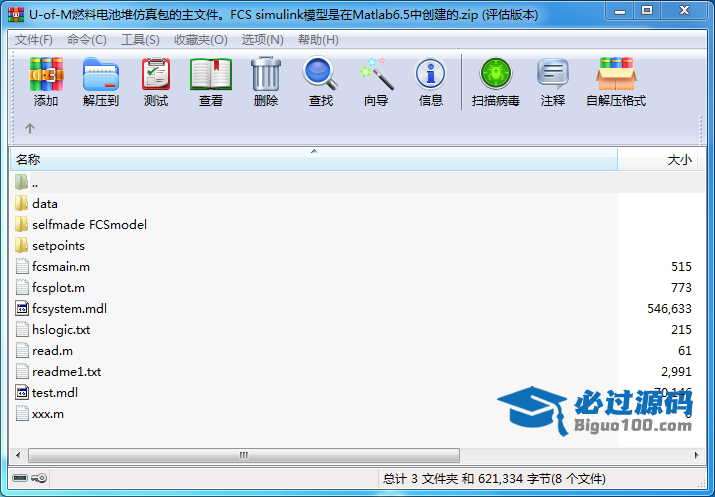Open the 文件(F) menu
The image size is (715, 497).
tap(33, 40)
